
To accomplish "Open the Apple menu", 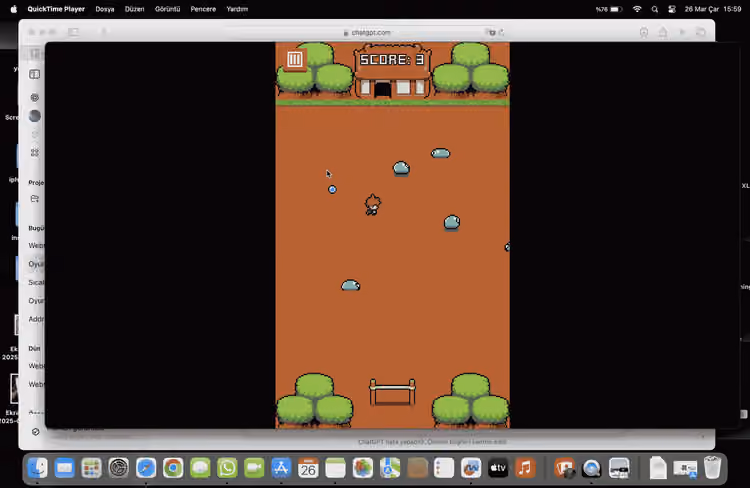I will 14,9.
